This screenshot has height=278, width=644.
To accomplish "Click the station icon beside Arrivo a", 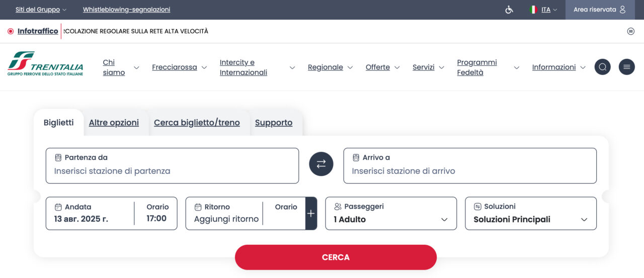I will point(356,157).
